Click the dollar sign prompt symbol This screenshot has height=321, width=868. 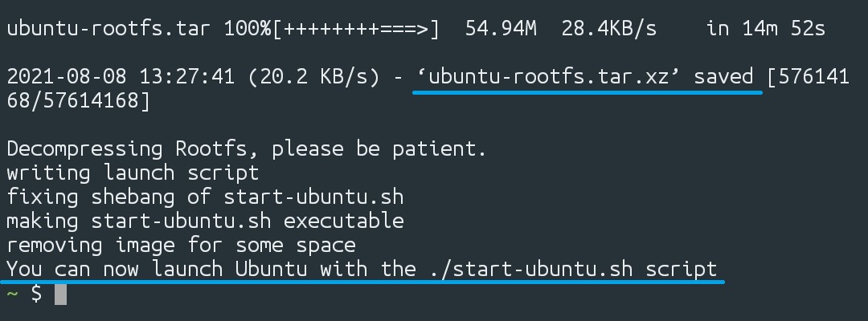tap(36, 294)
